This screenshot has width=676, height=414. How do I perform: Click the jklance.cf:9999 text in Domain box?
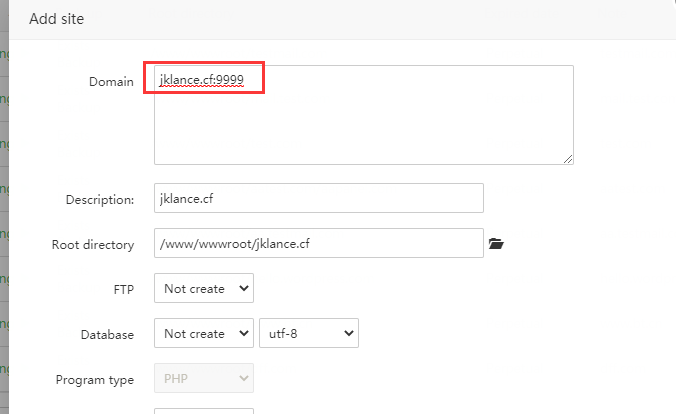(202, 79)
